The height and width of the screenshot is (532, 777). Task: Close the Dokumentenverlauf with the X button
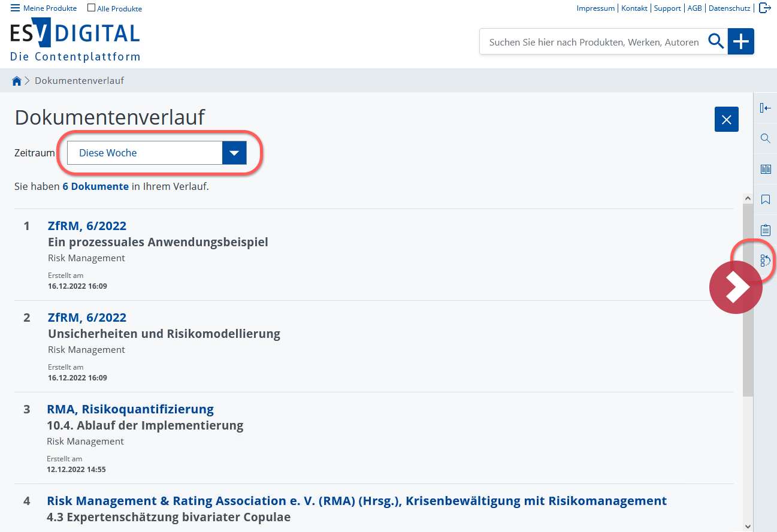coord(726,119)
